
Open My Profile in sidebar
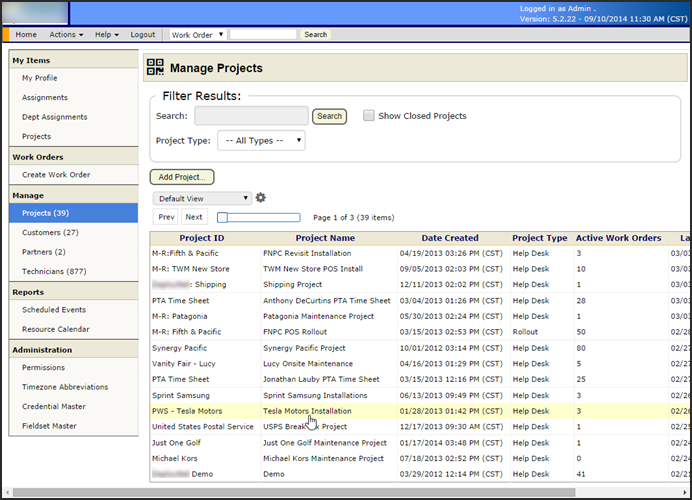[x=40, y=78]
